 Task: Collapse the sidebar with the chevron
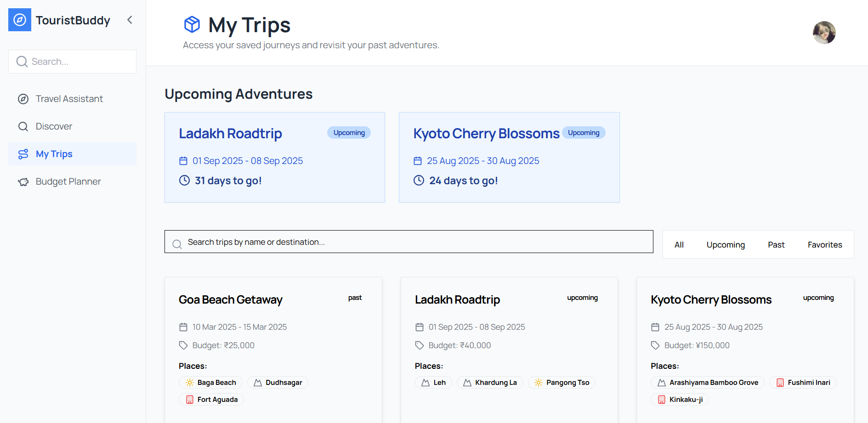[130, 20]
